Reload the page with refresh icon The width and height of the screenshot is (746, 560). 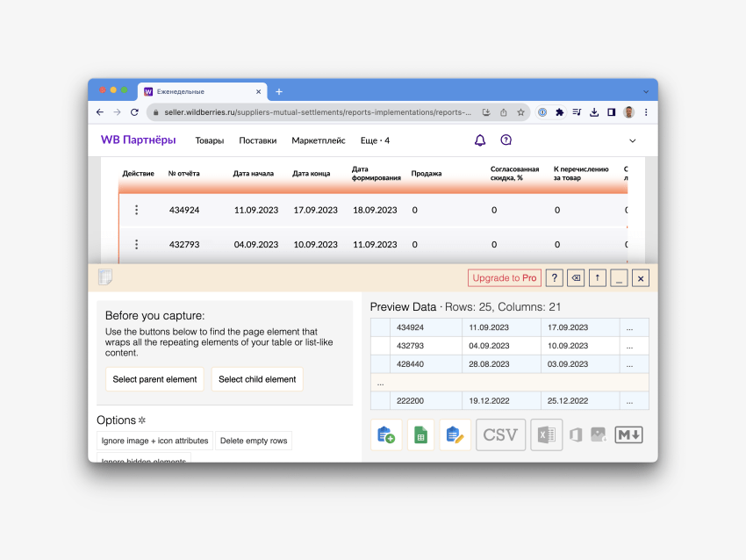pyautogui.click(x=134, y=112)
